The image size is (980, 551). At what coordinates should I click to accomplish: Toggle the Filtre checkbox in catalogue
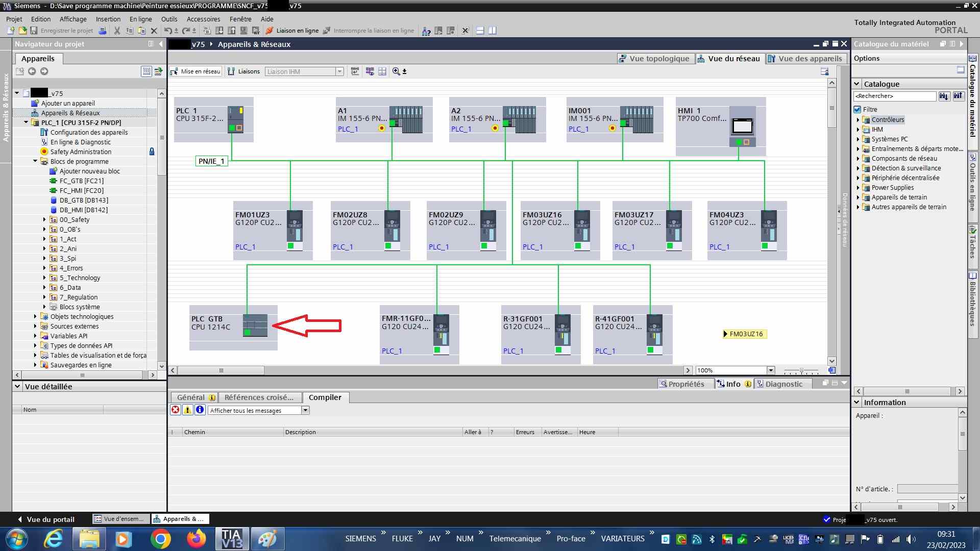[857, 109]
